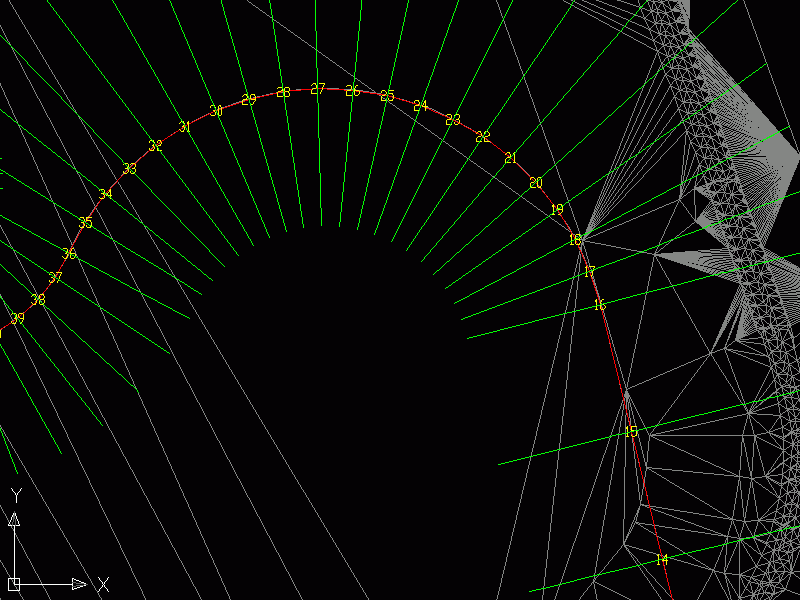Select station label 32
The width and height of the screenshot is (800, 600).
click(x=156, y=145)
